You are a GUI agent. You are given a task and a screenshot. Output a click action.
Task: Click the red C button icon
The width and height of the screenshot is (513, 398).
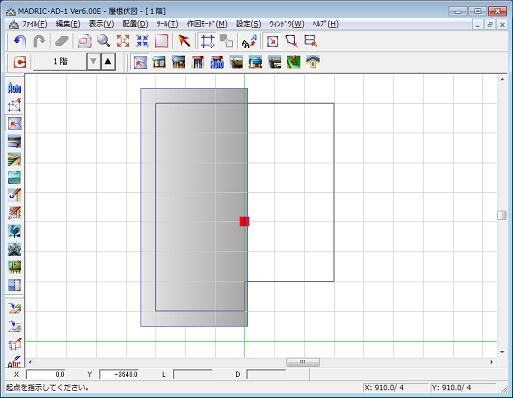click(20, 62)
